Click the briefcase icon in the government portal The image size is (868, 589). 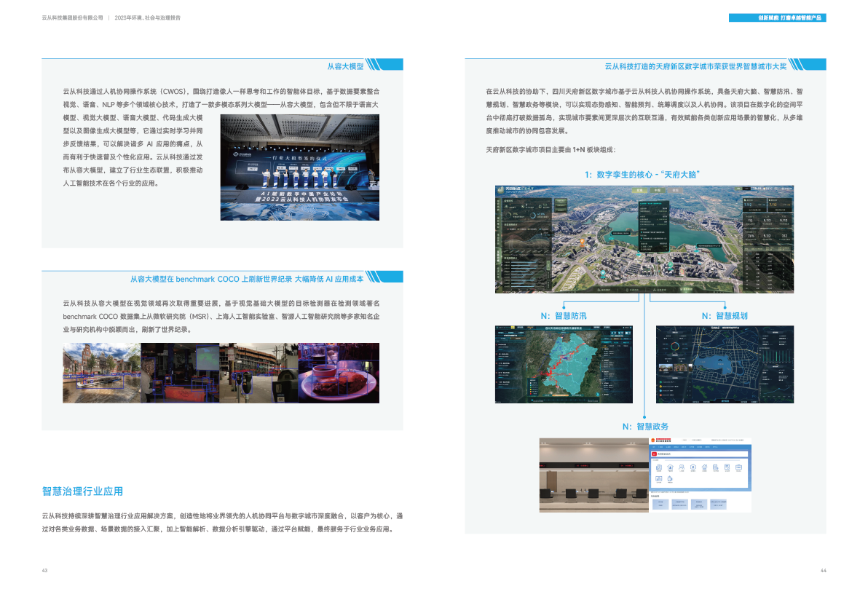(x=738, y=467)
